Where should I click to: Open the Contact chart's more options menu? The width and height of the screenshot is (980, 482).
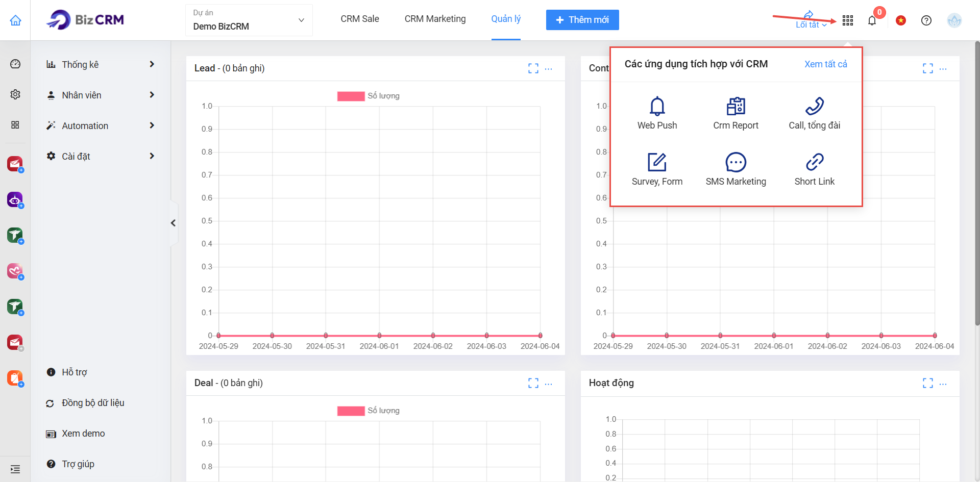point(943,68)
